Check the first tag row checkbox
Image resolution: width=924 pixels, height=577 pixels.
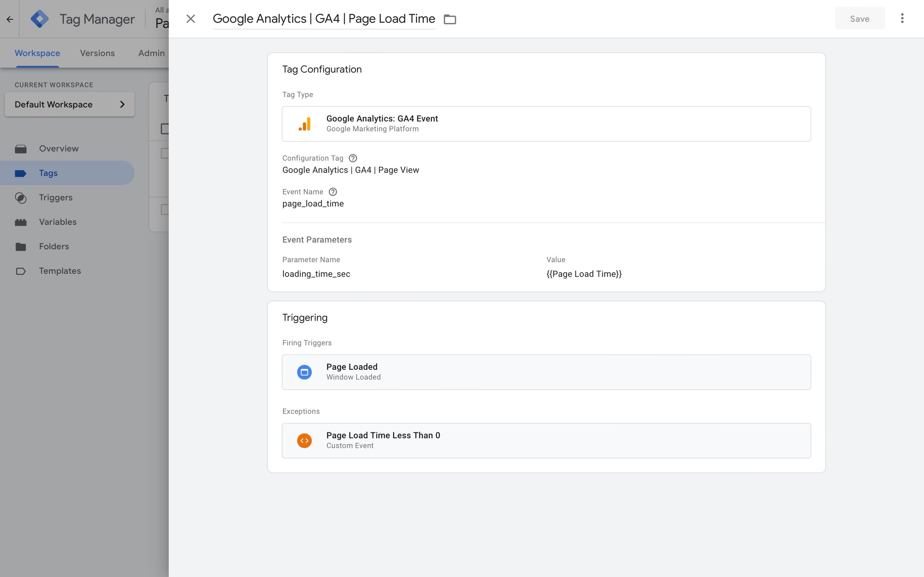pos(165,153)
